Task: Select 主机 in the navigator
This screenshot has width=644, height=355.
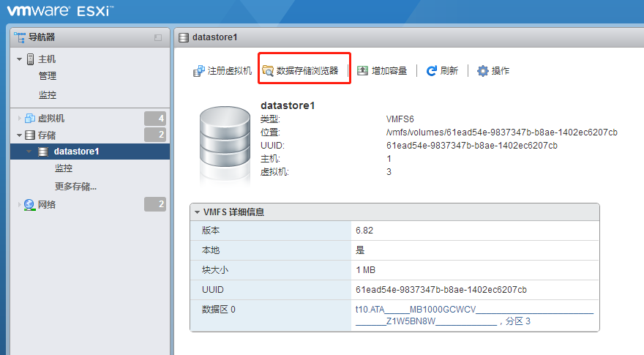Action: tap(47, 59)
